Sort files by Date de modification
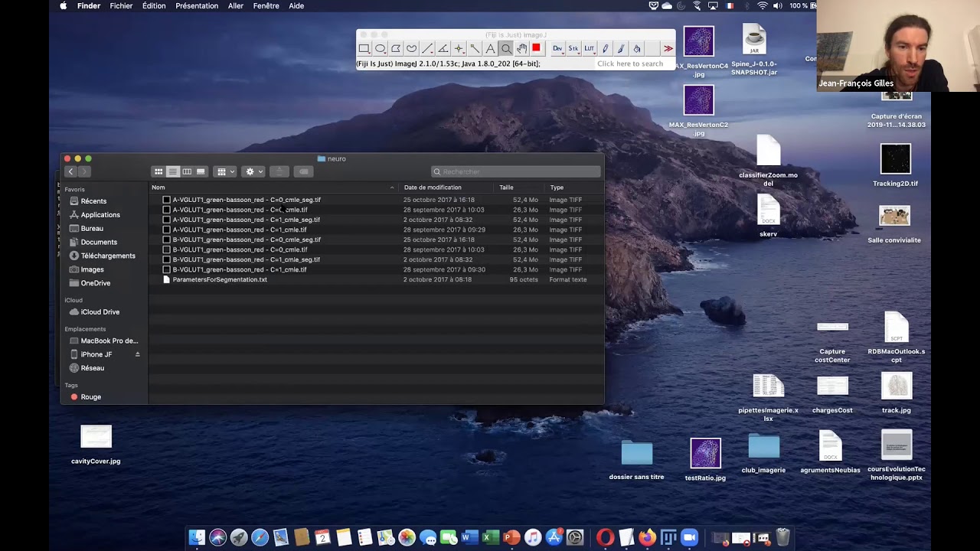Screen dimensions: 980x551 click(x=447, y=187)
